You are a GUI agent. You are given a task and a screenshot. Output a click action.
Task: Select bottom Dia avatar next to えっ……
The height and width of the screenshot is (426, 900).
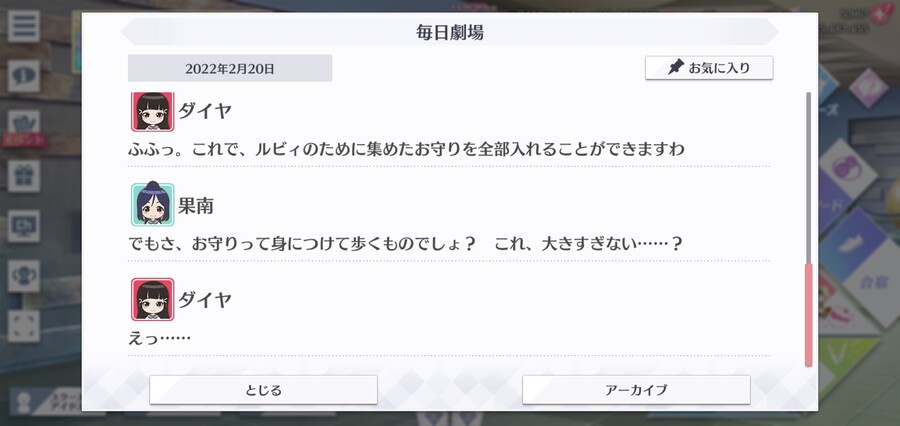153,299
